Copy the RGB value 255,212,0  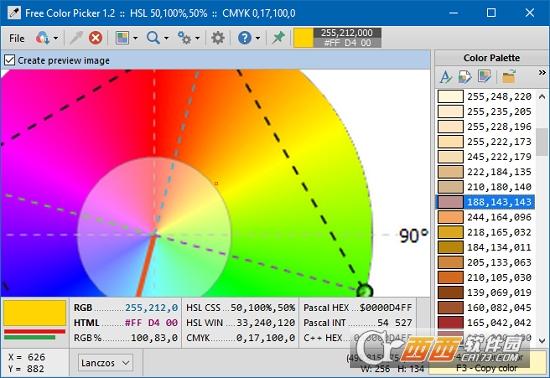(x=152, y=308)
